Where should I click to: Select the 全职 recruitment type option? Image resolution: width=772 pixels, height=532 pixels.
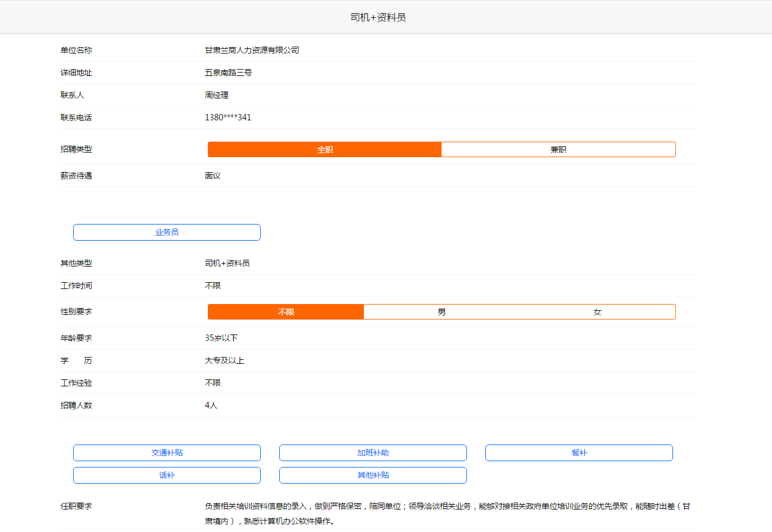[x=325, y=150]
